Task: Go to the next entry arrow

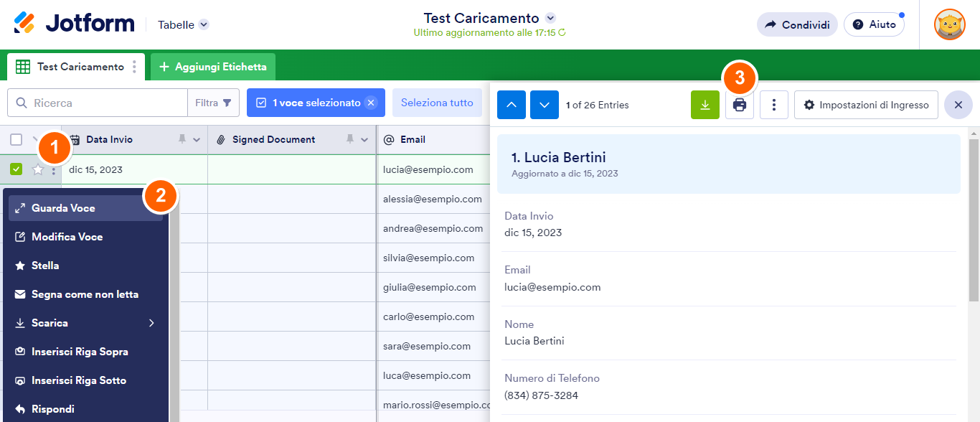Action: click(545, 105)
